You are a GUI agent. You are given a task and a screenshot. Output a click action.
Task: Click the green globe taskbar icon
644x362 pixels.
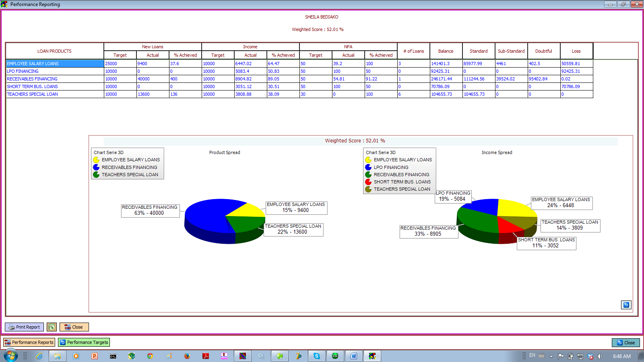(132, 356)
